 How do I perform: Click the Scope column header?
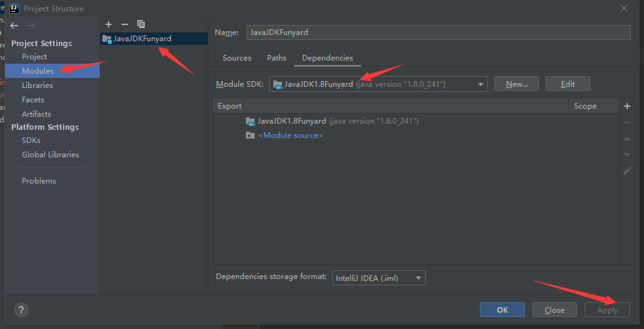[x=585, y=106]
